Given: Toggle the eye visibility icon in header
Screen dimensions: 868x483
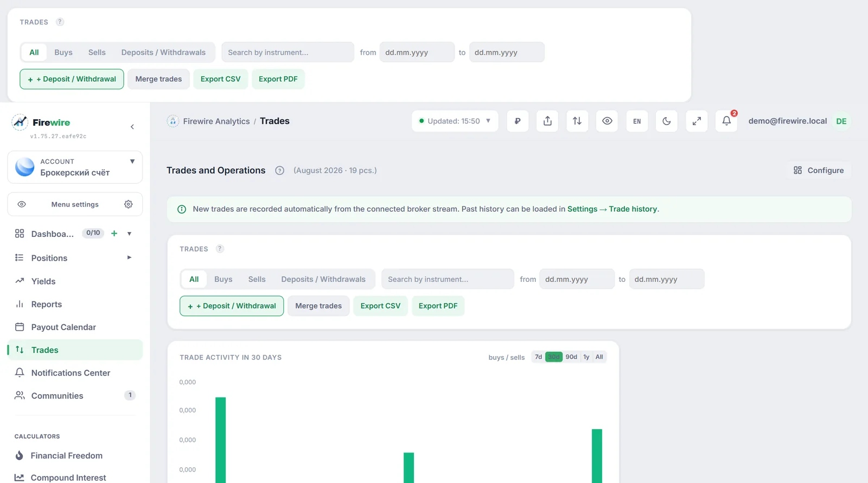Looking at the screenshot, I should tap(607, 121).
